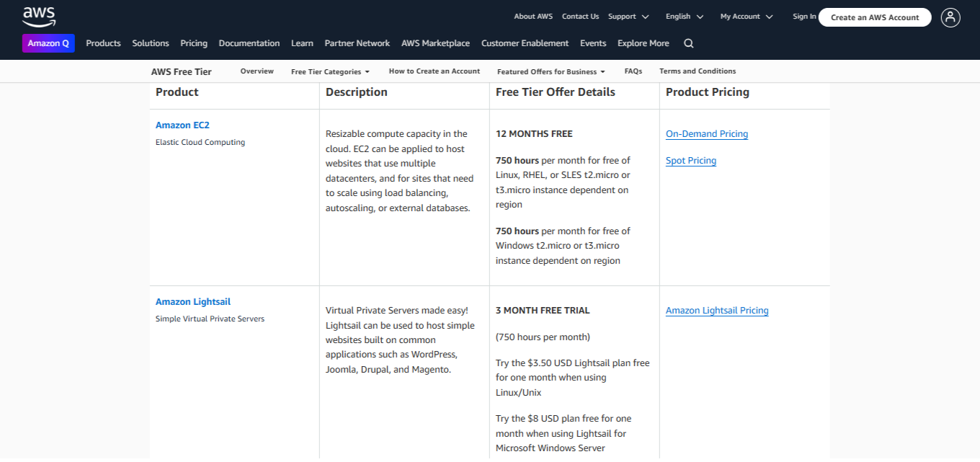The image size is (980, 462).
Task: Expand the Support dropdown
Action: (x=628, y=17)
